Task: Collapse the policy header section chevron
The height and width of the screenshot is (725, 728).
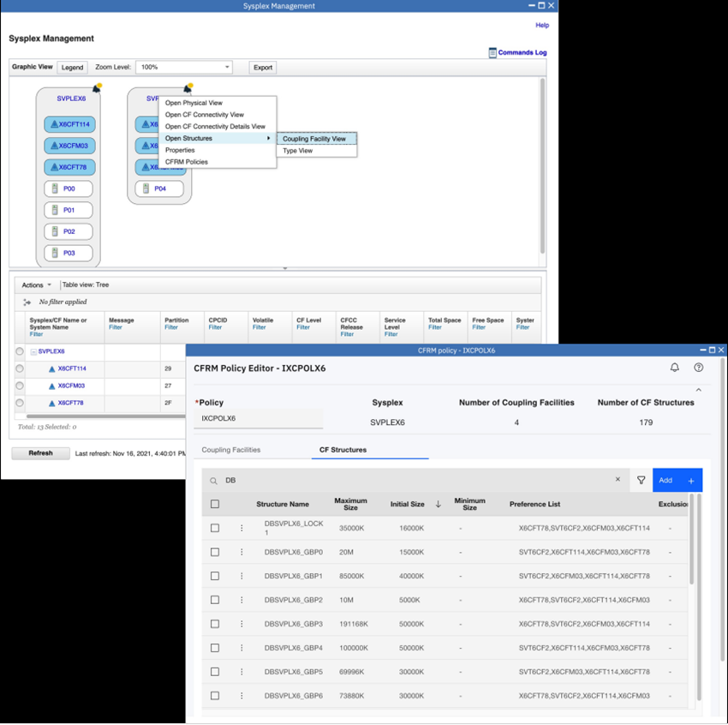Action: point(698,390)
